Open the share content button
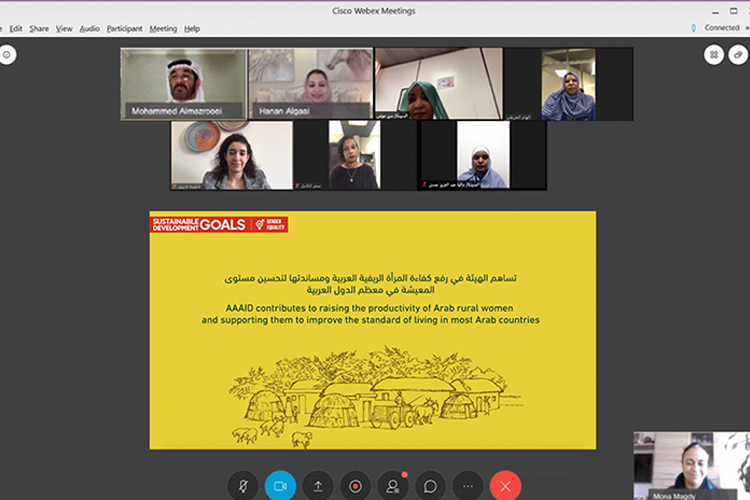The height and width of the screenshot is (500, 750). coord(318,486)
